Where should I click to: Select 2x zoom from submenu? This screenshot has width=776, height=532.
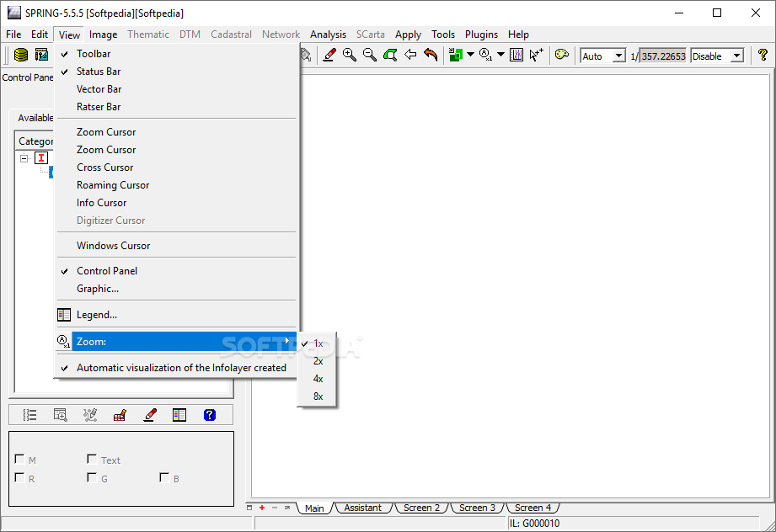coord(318,361)
